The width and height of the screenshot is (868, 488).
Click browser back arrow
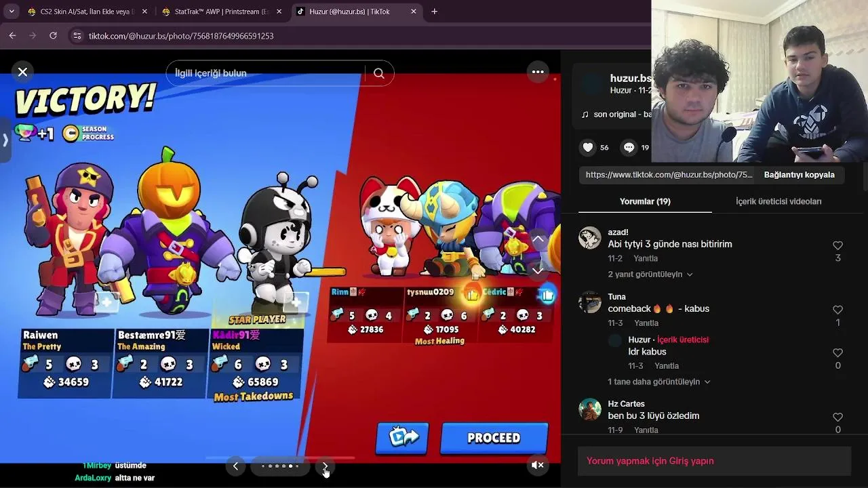point(12,36)
